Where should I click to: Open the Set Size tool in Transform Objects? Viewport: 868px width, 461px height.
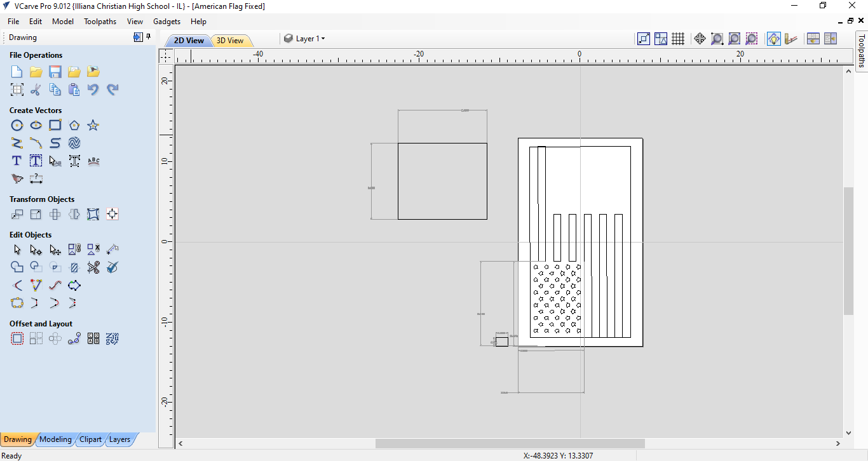tap(36, 214)
